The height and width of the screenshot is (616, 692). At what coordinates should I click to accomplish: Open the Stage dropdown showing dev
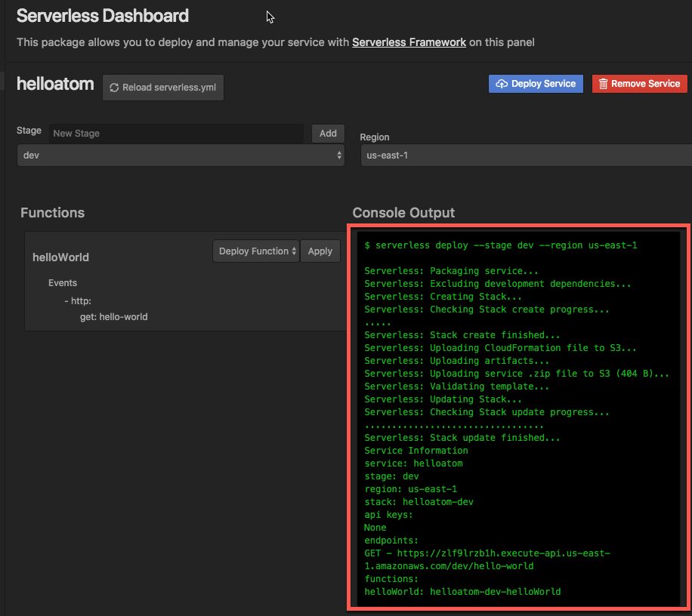[181, 155]
